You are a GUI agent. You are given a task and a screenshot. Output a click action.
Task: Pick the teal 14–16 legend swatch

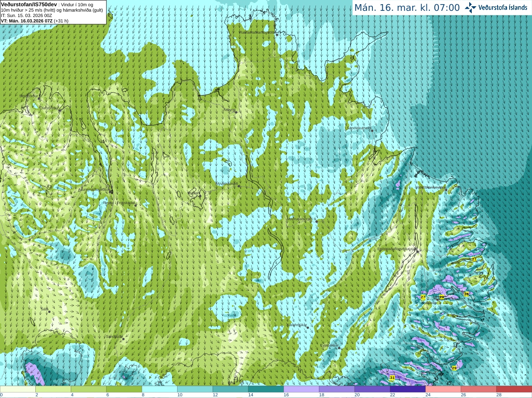point(266,389)
